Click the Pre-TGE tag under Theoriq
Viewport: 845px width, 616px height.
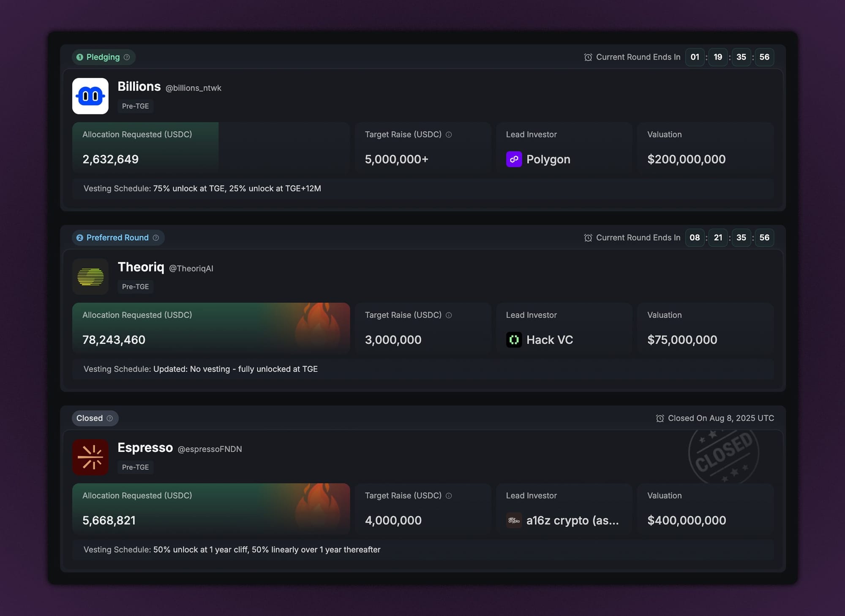tap(136, 287)
